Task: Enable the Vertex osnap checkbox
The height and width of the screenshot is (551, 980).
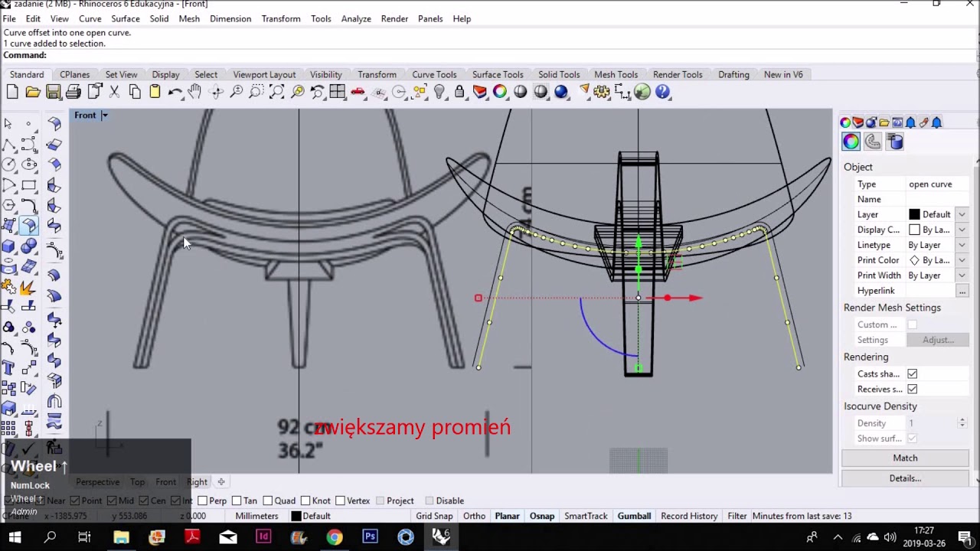Action: click(340, 500)
